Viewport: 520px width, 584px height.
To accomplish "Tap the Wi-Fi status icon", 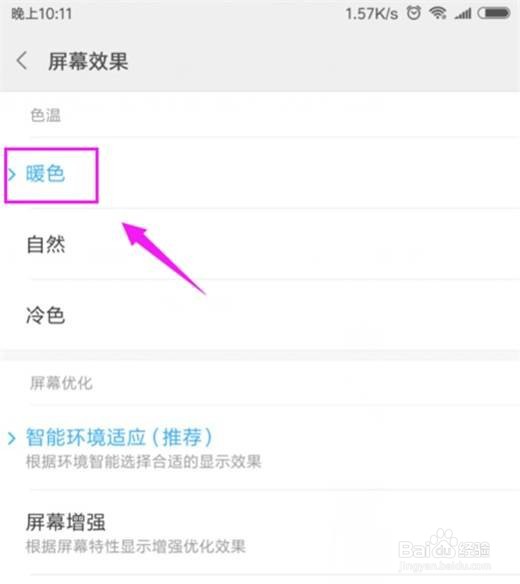I will tap(438, 13).
